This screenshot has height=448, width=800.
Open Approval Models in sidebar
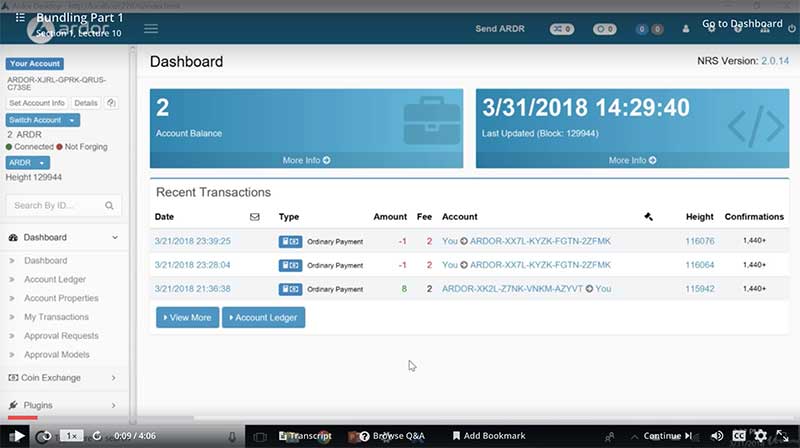click(x=57, y=355)
